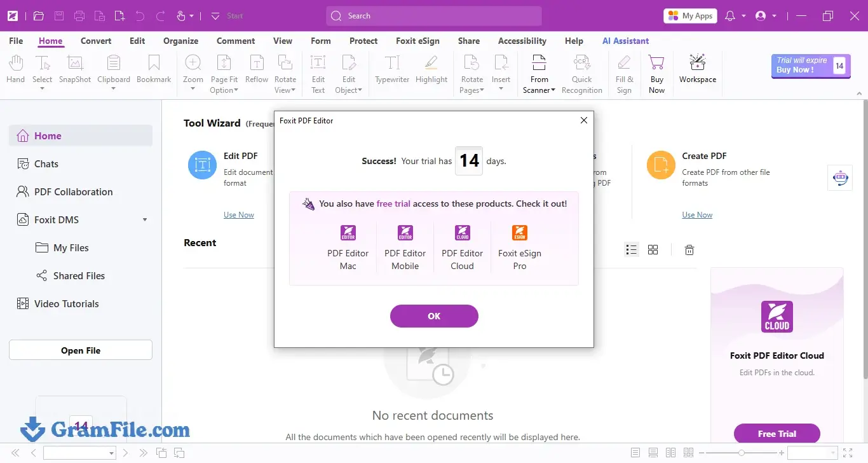868x463 pixels.
Task: Click the Open File button
Action: click(81, 350)
